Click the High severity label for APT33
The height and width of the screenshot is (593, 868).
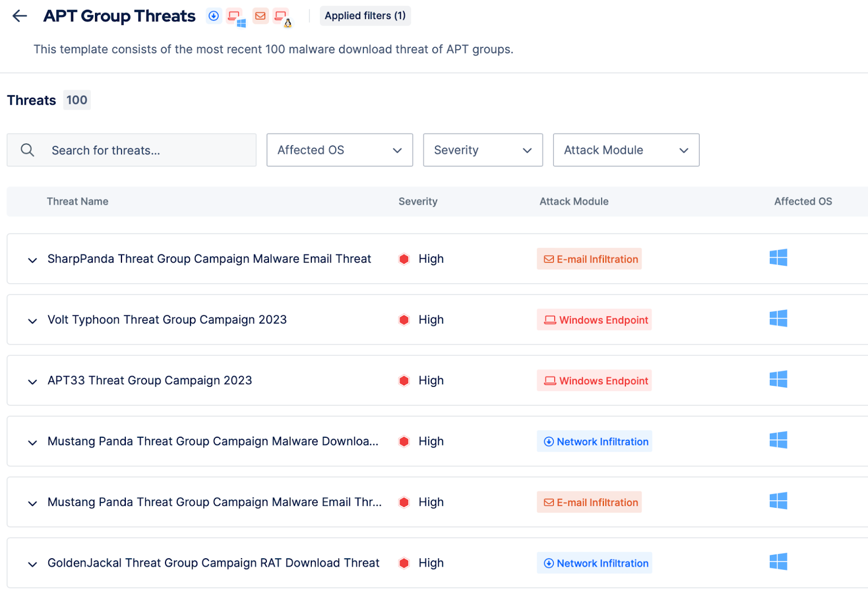[x=431, y=380]
